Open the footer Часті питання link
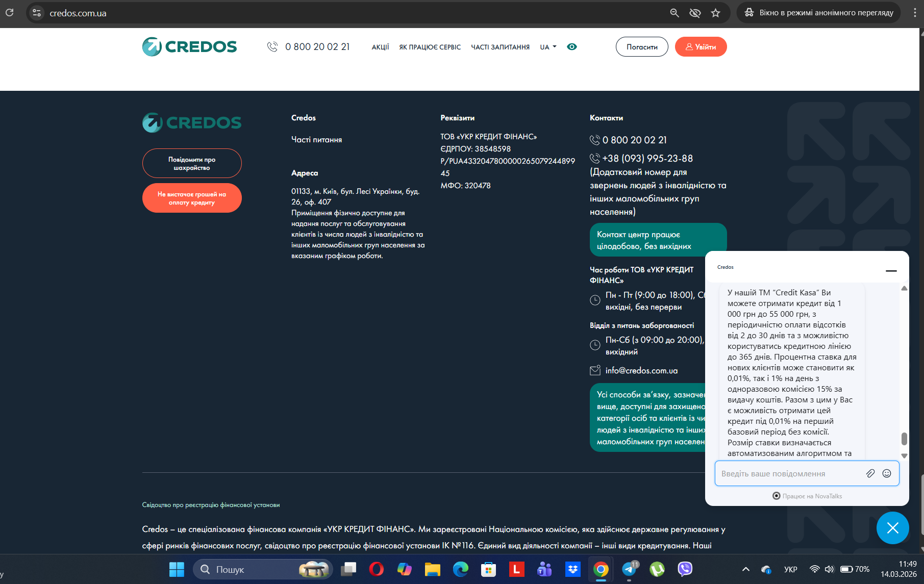 pos(316,140)
